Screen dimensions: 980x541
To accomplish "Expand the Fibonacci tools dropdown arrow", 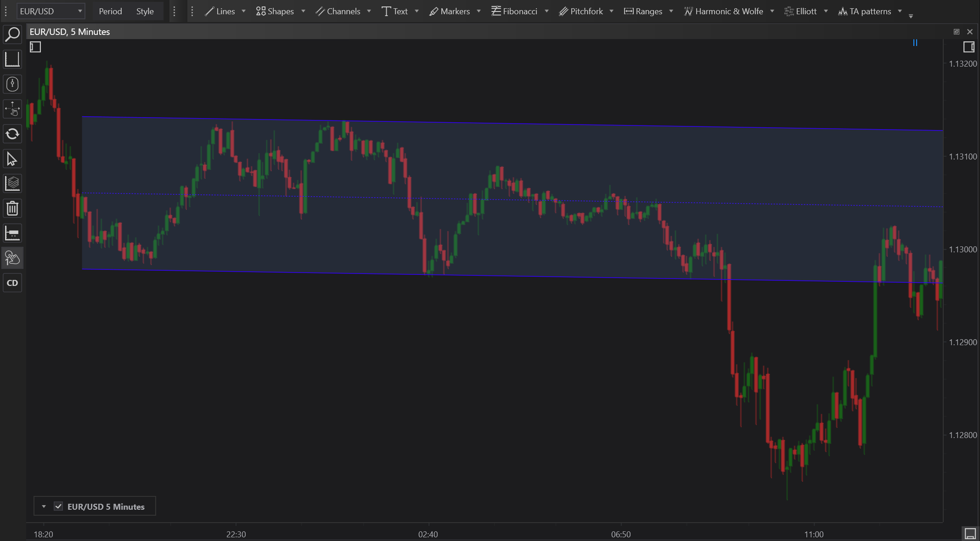I will pos(546,11).
